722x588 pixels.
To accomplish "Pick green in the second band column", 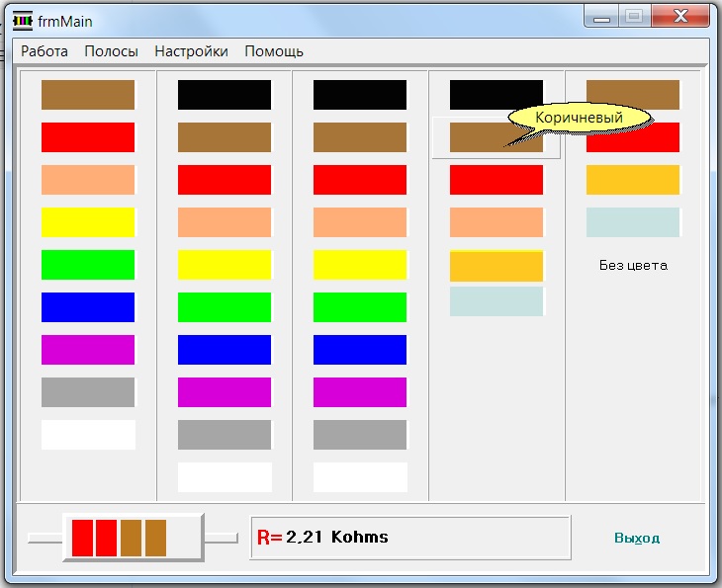I will 225,307.
